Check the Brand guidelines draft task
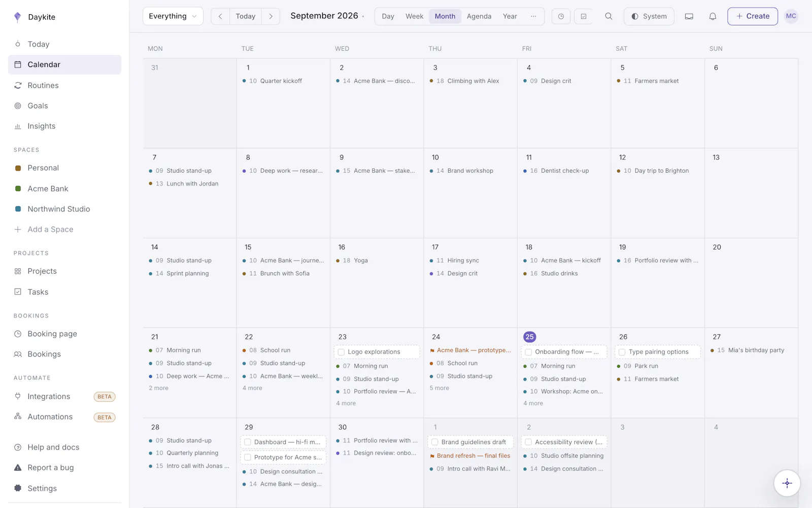This screenshot has width=812, height=508. 435,442
